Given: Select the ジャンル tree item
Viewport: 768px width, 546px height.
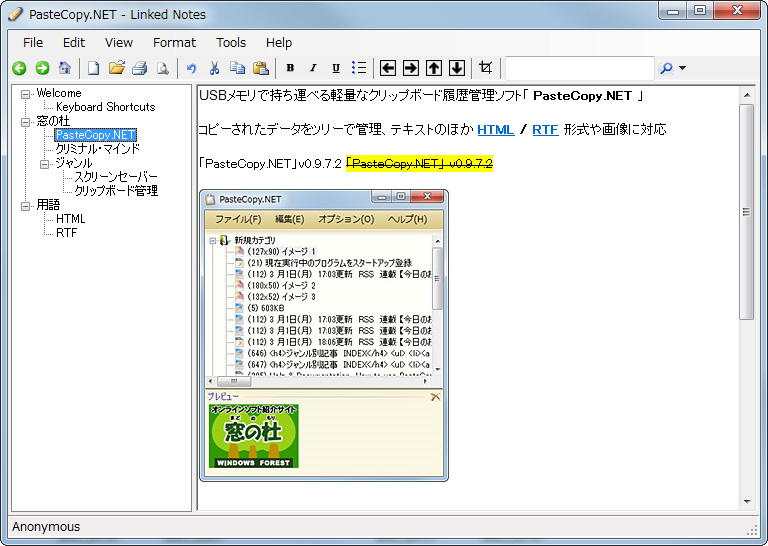Looking at the screenshot, I should point(73,163).
